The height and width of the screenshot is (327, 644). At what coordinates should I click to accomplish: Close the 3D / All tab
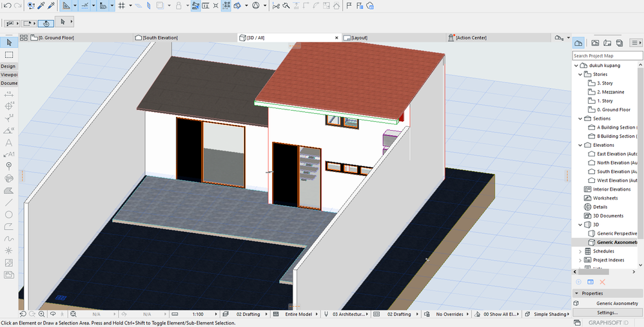[x=337, y=38]
